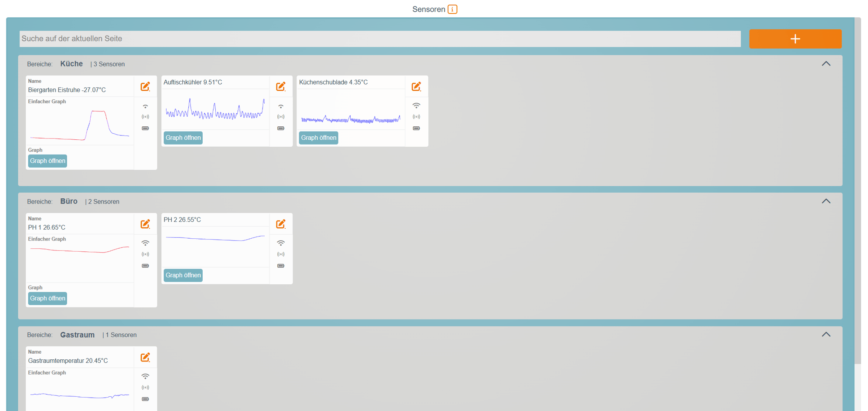This screenshot has width=868, height=411.
Task: Select the Küche area title
Action: pyautogui.click(x=72, y=64)
